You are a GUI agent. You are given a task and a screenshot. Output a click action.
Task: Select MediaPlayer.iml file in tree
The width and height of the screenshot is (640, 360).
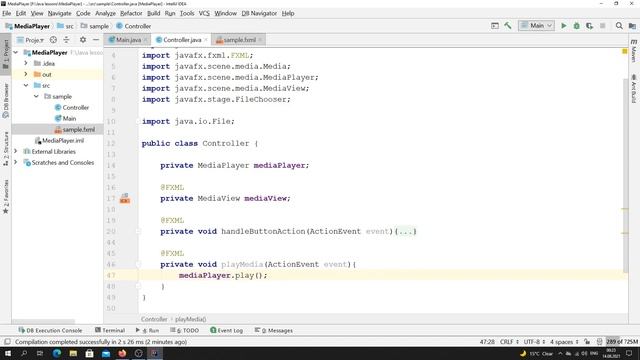pos(60,140)
